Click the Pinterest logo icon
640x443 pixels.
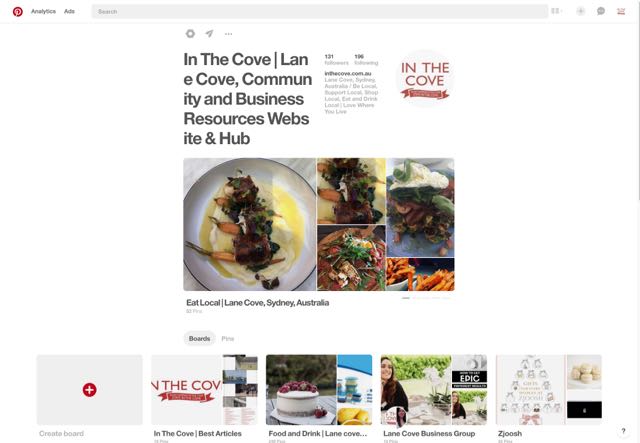pos(18,11)
